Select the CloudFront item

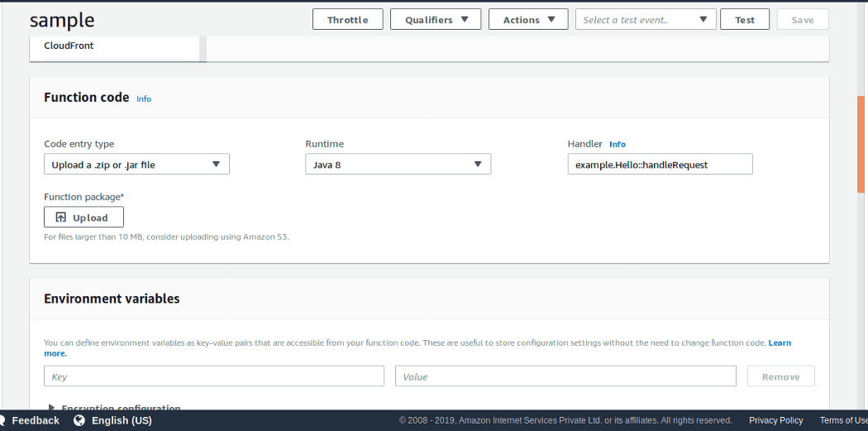point(69,45)
